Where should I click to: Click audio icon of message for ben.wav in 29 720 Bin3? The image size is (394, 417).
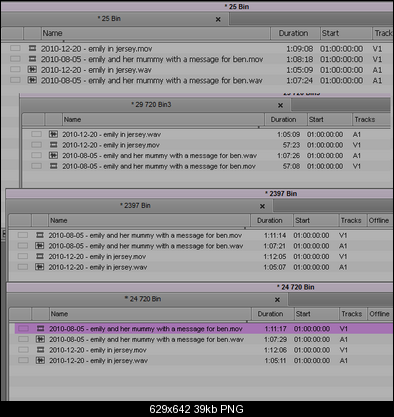click(53, 156)
